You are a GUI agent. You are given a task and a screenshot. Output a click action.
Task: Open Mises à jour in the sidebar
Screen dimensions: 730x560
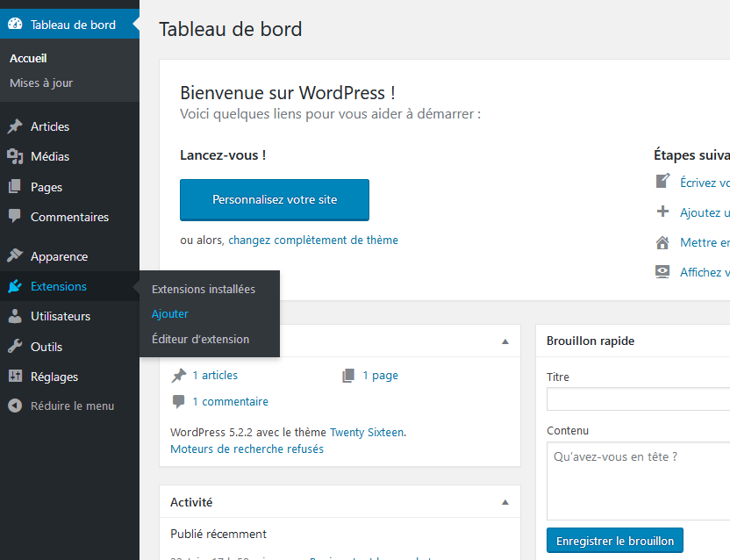[41, 83]
